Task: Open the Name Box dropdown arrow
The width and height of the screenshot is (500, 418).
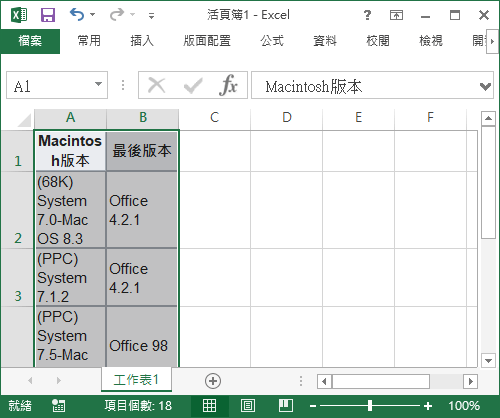Action: point(98,84)
